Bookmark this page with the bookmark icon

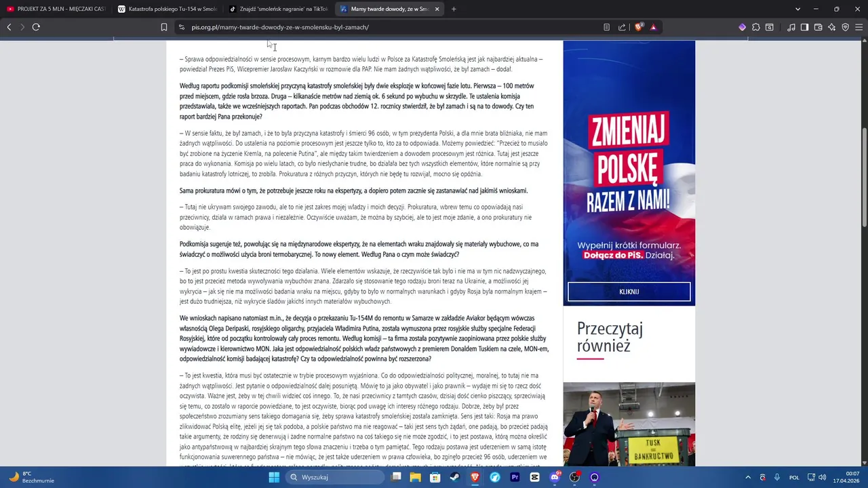tap(164, 27)
